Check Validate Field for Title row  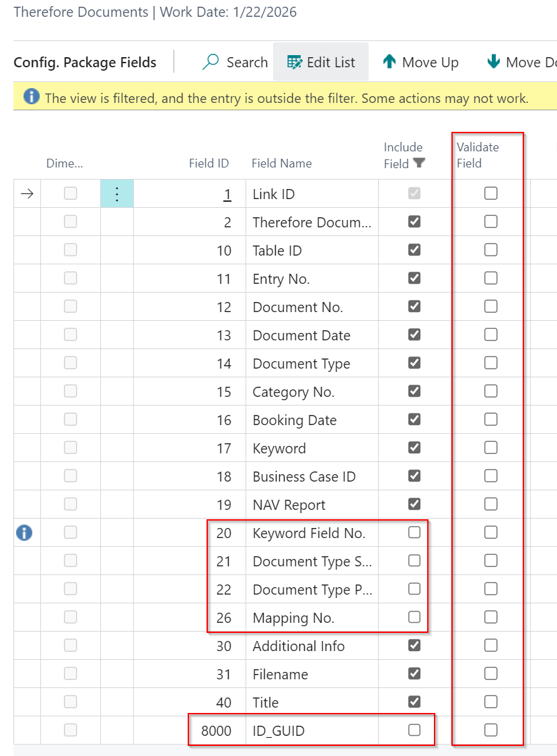(x=491, y=702)
